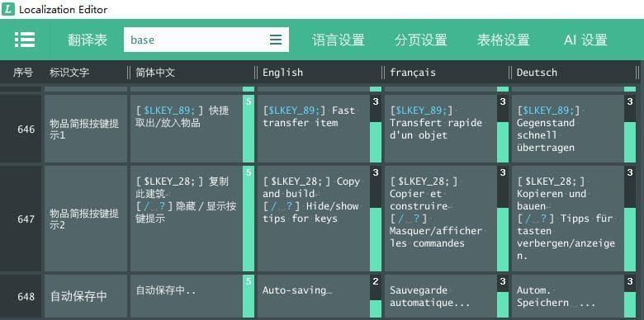Screen dimensions: 644x320
Task: Click the 物品简报按键提示2 identifier cell
Action: (86, 219)
